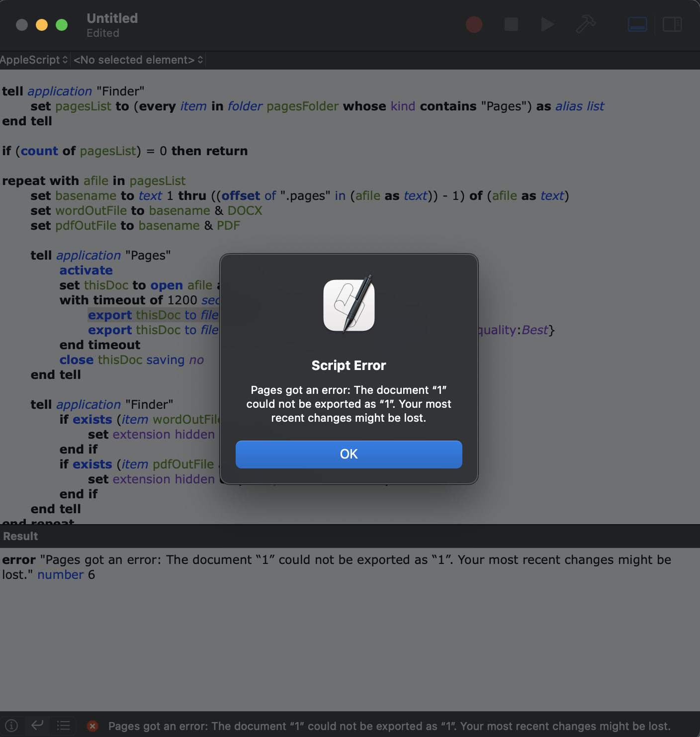The width and height of the screenshot is (700, 737).
Task: Click 'PDF' in the pdfOutFile line
Action: [x=229, y=226]
